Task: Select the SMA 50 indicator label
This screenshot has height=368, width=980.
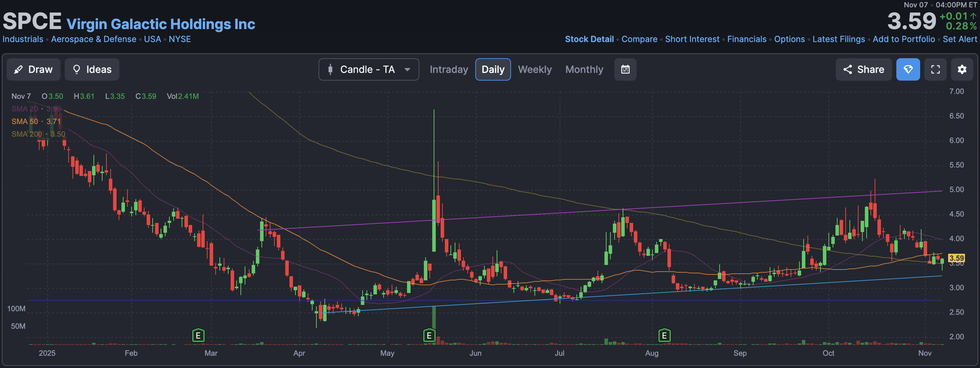Action: 36,122
